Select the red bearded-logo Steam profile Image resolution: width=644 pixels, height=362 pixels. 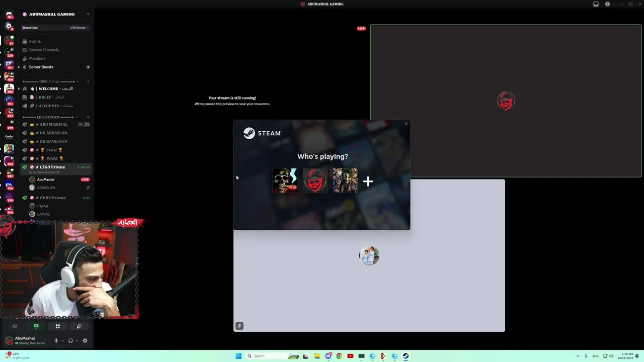(x=315, y=180)
